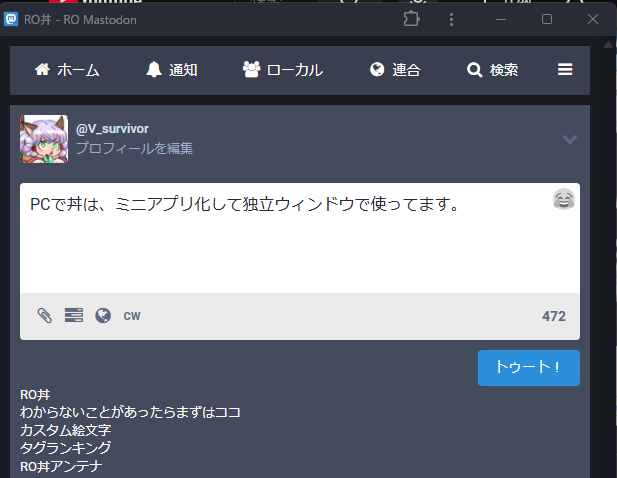Image resolution: width=617 pixels, height=478 pixels.
Task: Go to the ローカル timeline tab
Action: 282,70
